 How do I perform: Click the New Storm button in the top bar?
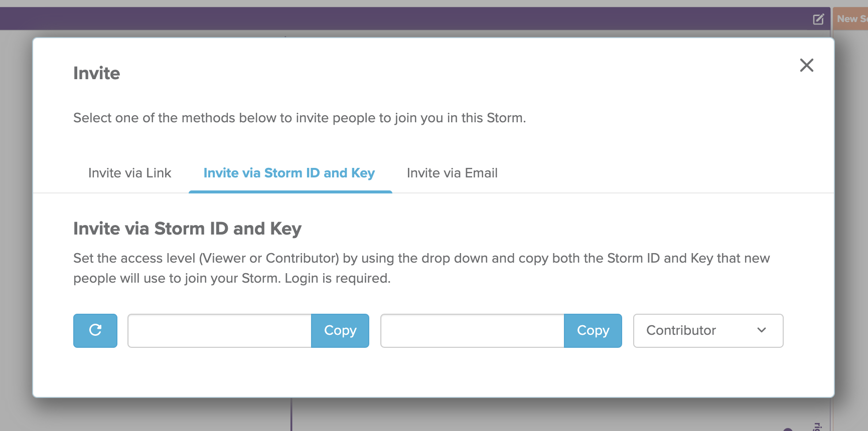(x=851, y=19)
